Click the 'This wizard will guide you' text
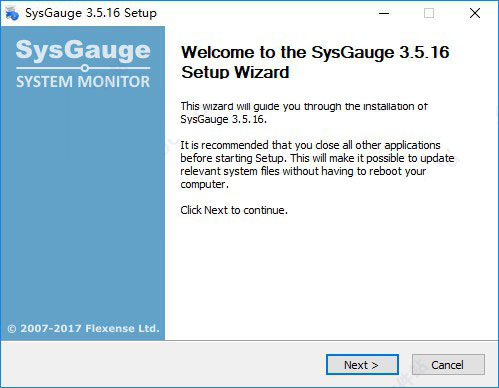 (x=304, y=106)
